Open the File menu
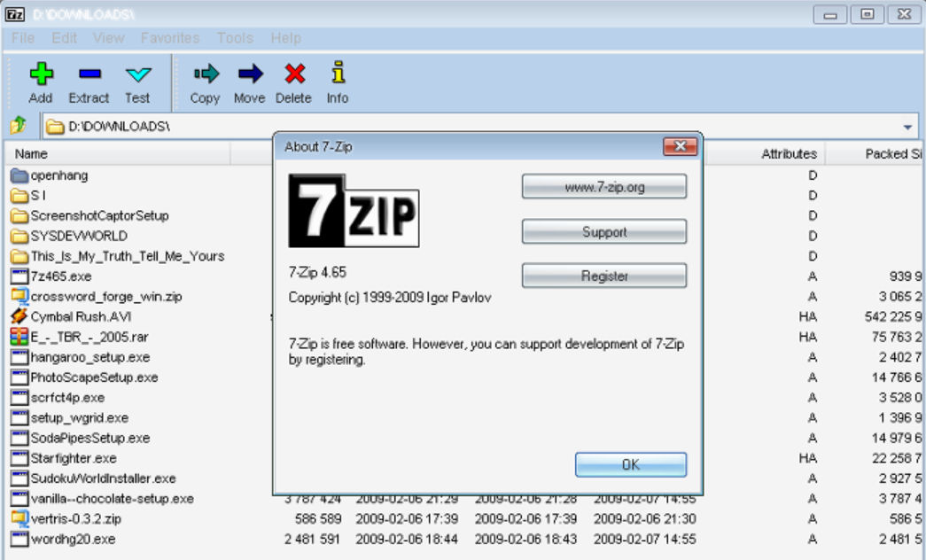Viewport: 926px width, 560px height. pyautogui.click(x=23, y=38)
